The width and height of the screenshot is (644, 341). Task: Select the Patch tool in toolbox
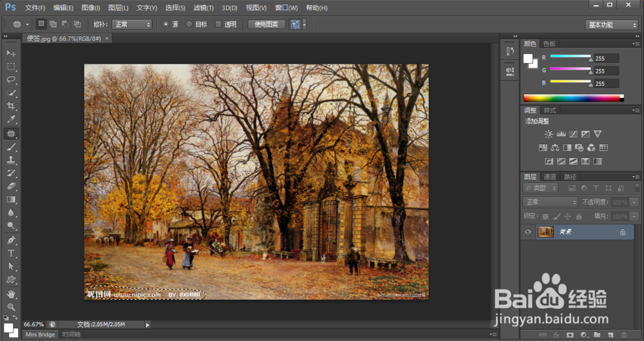point(11,133)
